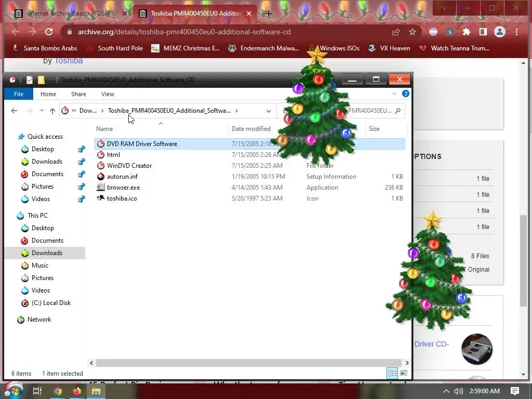
Task: Open the Extensions puzzle icon
Action: [x=467, y=32]
